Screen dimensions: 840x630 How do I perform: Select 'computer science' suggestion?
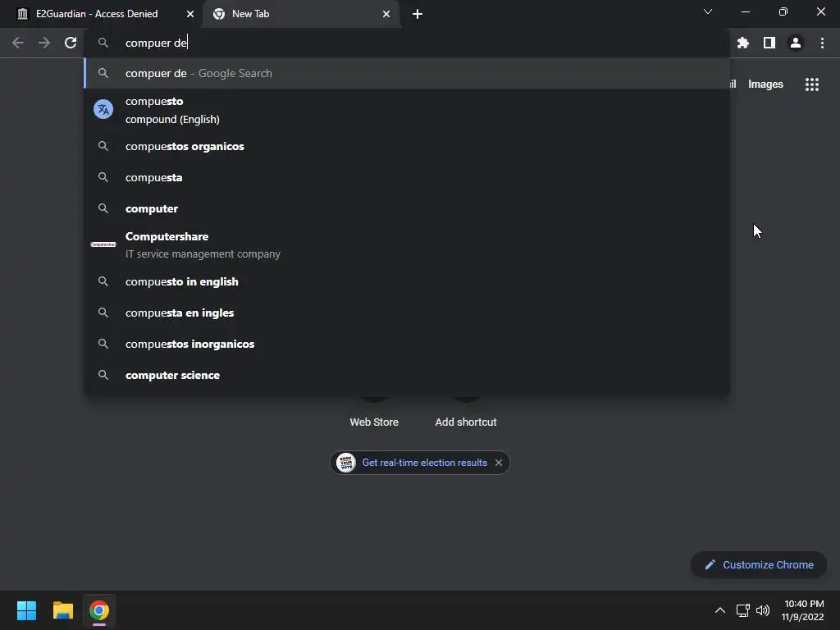click(407, 375)
